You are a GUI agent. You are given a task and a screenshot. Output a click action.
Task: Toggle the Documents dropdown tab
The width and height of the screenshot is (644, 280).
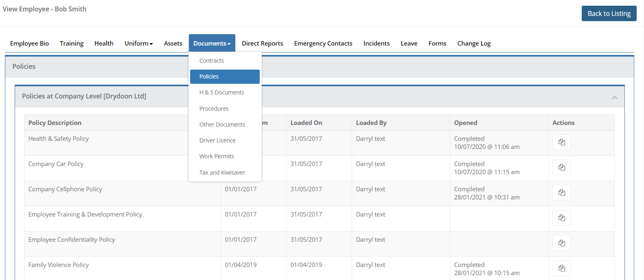tap(212, 44)
